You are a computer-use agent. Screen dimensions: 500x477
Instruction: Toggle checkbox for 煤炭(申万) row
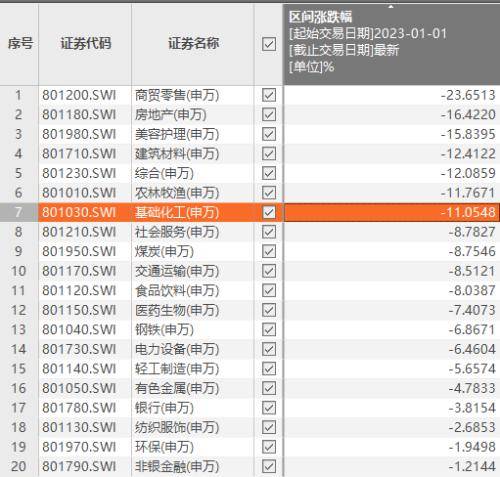click(269, 251)
